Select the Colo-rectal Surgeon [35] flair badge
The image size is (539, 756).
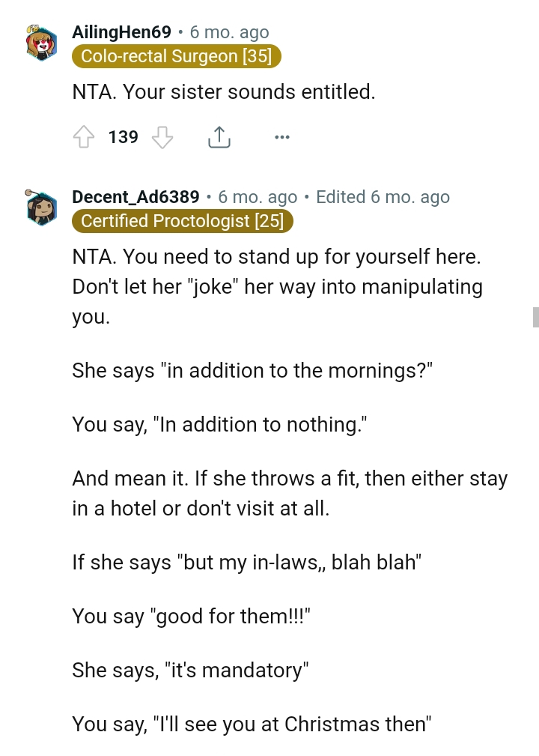tap(176, 56)
